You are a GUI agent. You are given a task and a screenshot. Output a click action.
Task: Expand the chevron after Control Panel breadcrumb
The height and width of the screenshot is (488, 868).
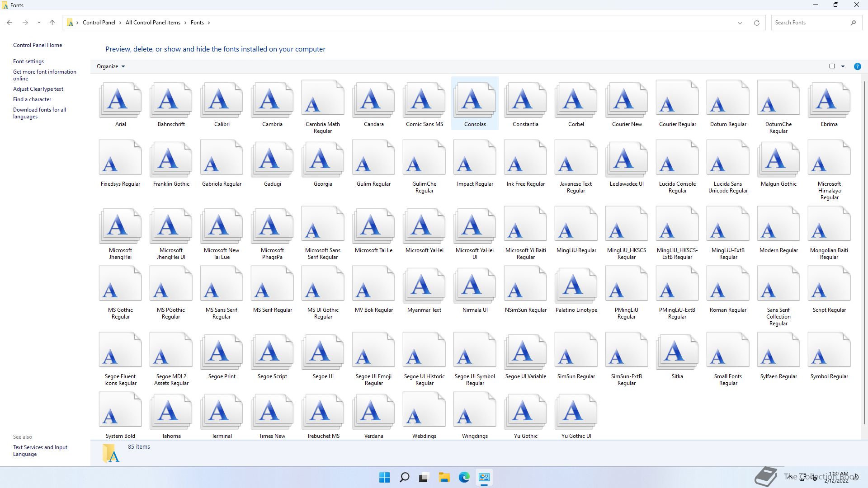click(x=120, y=23)
